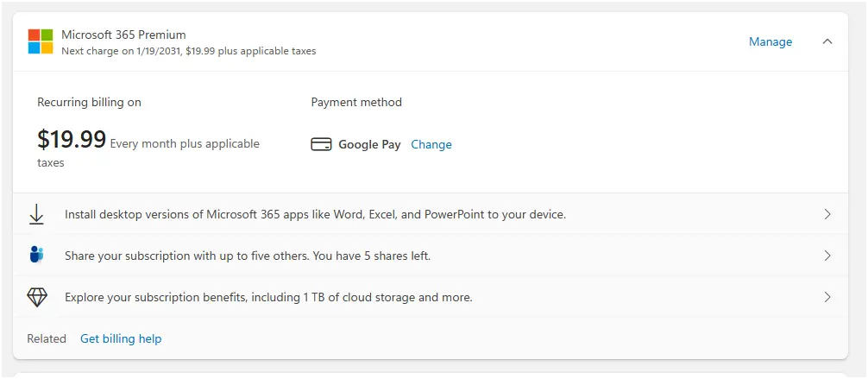Click the Next charge date text
The image size is (868, 379).
click(x=189, y=51)
